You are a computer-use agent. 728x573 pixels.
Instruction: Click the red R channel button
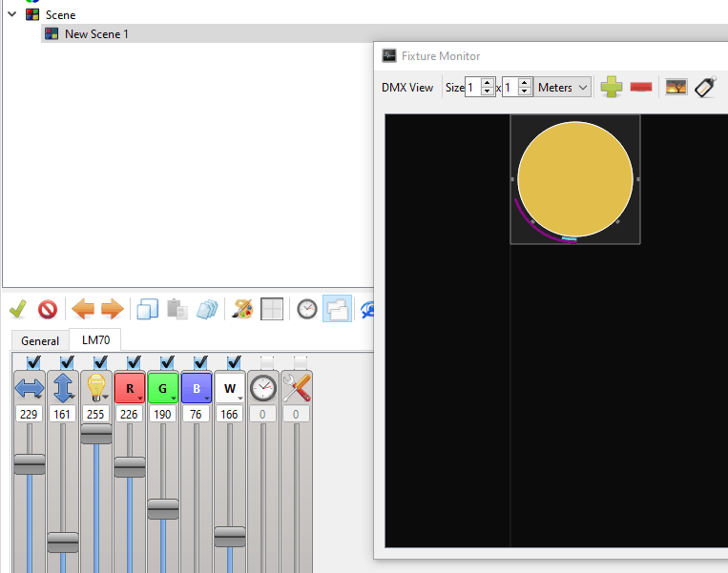tap(130, 388)
